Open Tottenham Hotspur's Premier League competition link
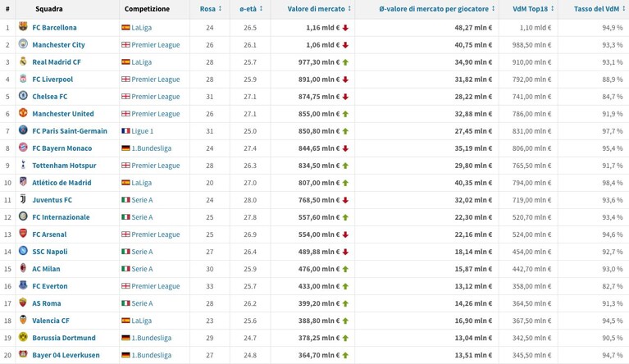The width and height of the screenshot is (629, 364). (x=156, y=166)
